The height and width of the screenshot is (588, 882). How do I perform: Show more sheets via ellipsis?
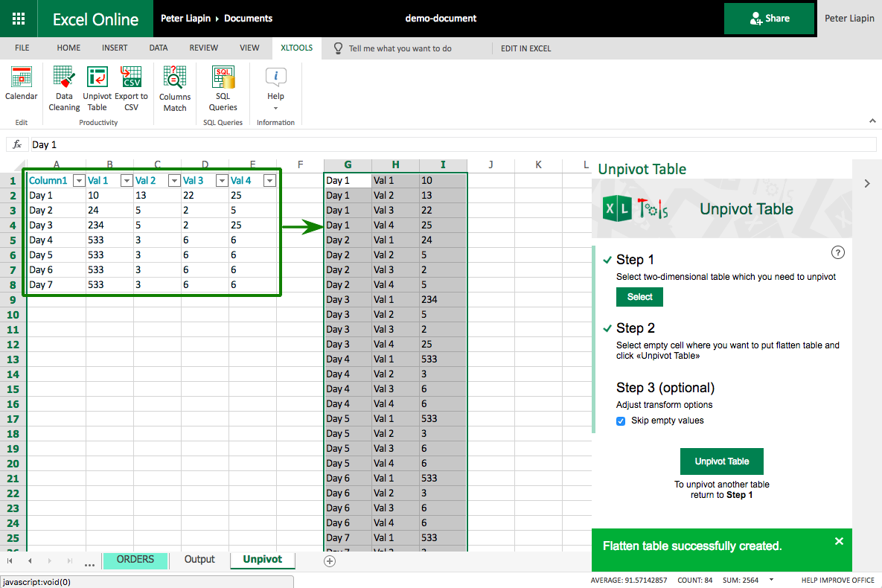click(89, 564)
